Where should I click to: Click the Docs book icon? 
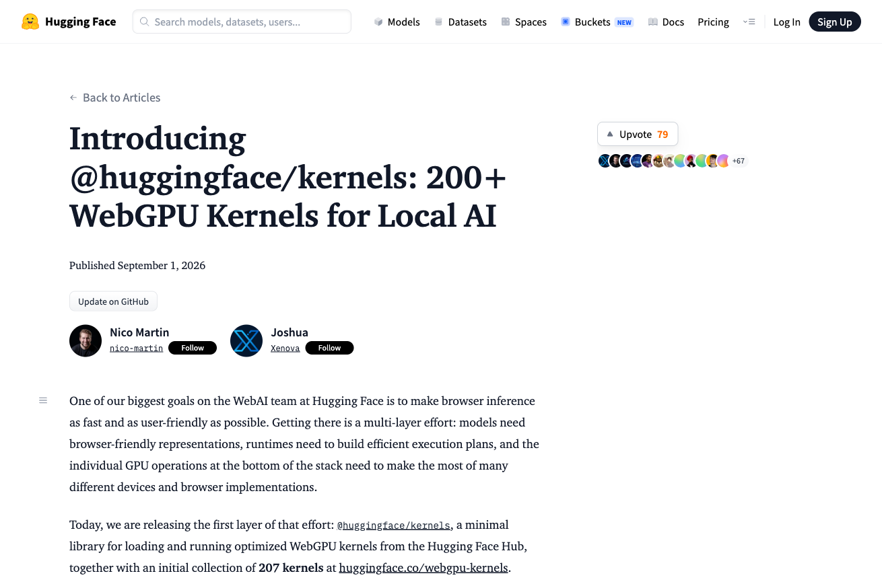tap(653, 22)
